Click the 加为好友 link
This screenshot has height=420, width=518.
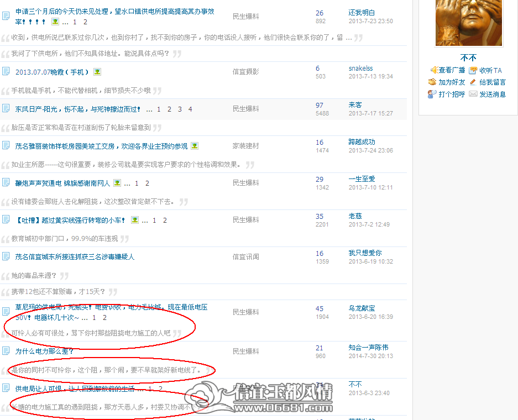452,82
